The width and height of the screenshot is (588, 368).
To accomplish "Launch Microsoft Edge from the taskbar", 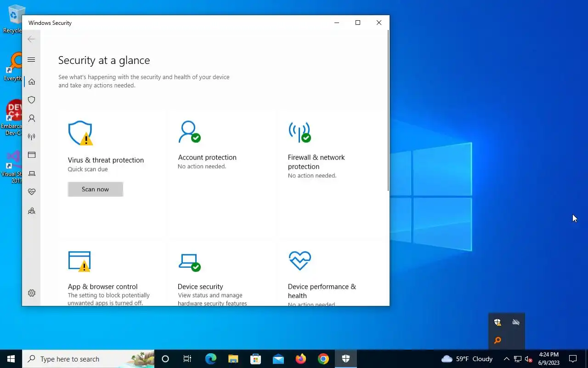I will click(210, 359).
